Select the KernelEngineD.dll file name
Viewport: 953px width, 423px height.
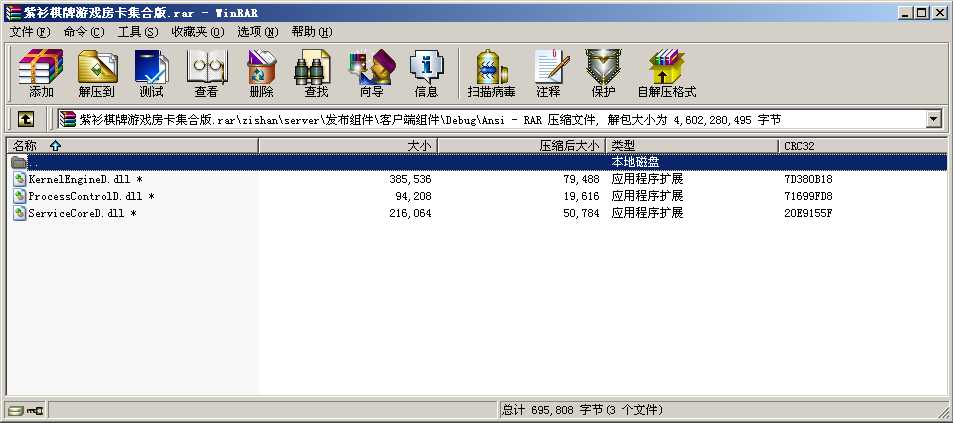pos(85,180)
